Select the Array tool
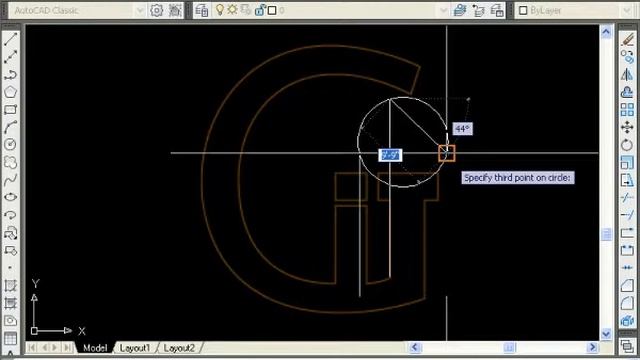 [627, 110]
